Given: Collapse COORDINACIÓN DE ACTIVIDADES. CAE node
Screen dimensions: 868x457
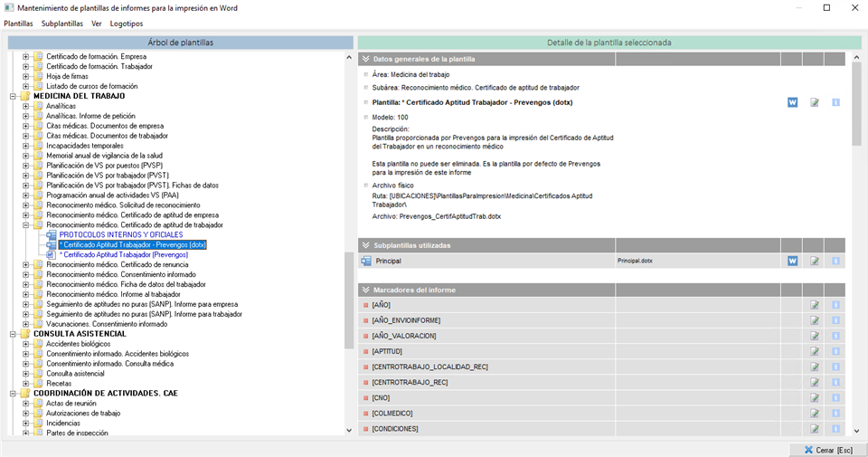Looking at the screenshot, I should click(x=13, y=394).
